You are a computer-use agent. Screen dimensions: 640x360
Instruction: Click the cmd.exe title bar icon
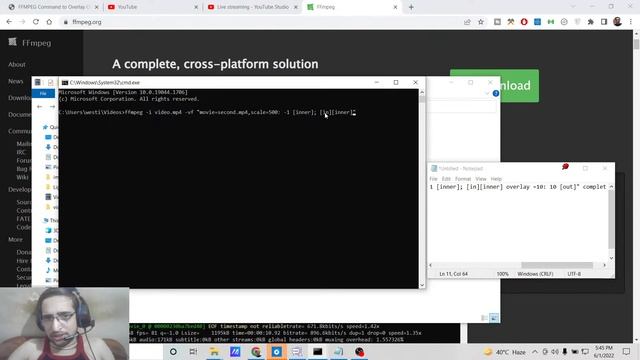64,82
